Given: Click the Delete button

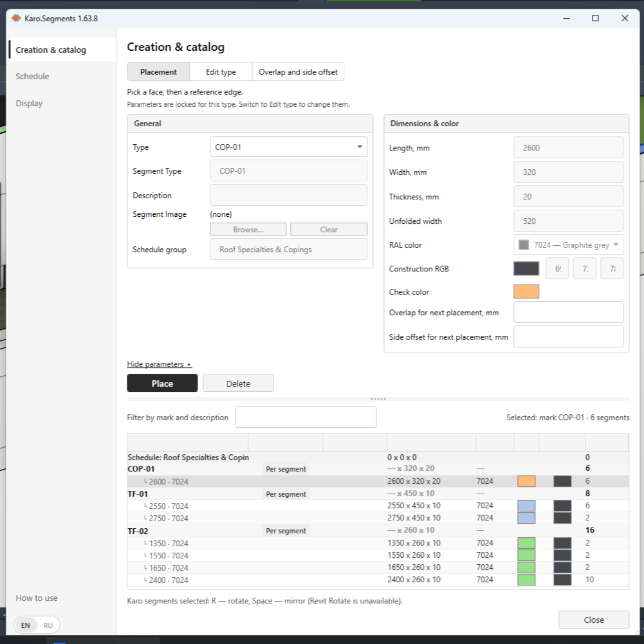Looking at the screenshot, I should [238, 383].
